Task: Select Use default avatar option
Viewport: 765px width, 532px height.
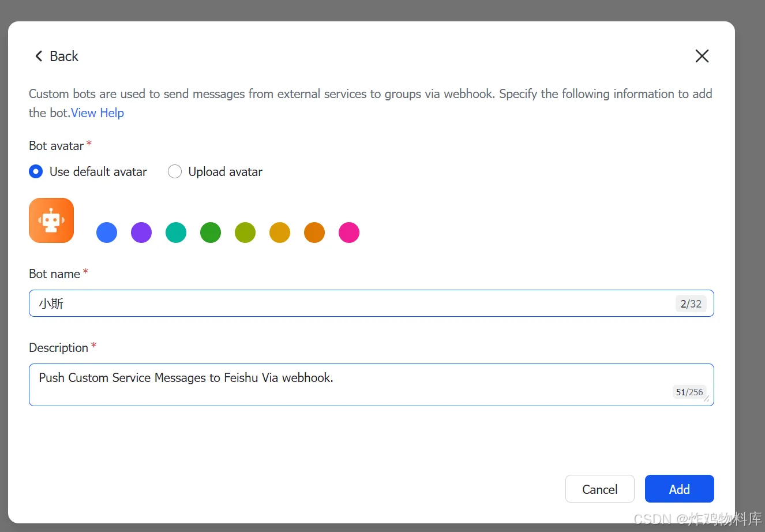Action: pyautogui.click(x=88, y=171)
